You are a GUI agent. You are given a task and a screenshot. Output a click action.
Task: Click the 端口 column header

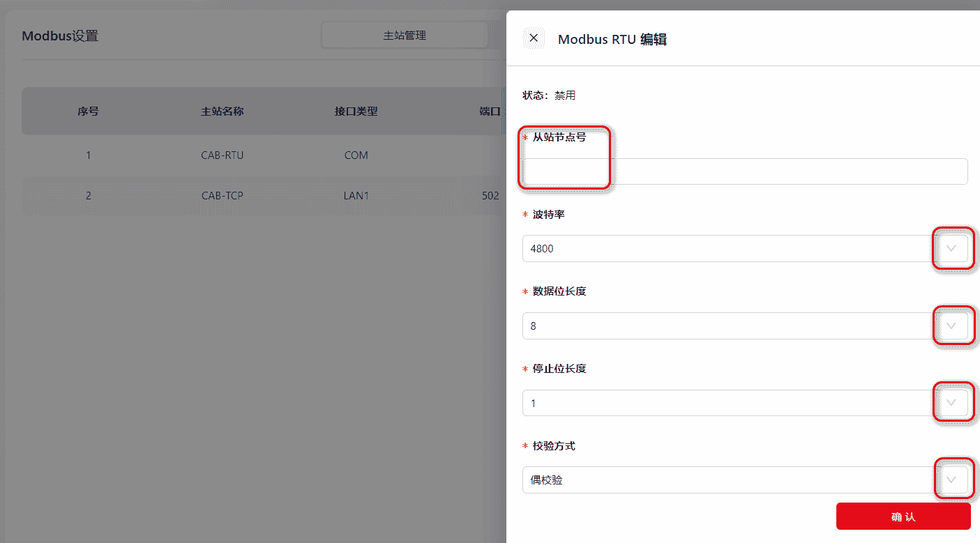490,112
